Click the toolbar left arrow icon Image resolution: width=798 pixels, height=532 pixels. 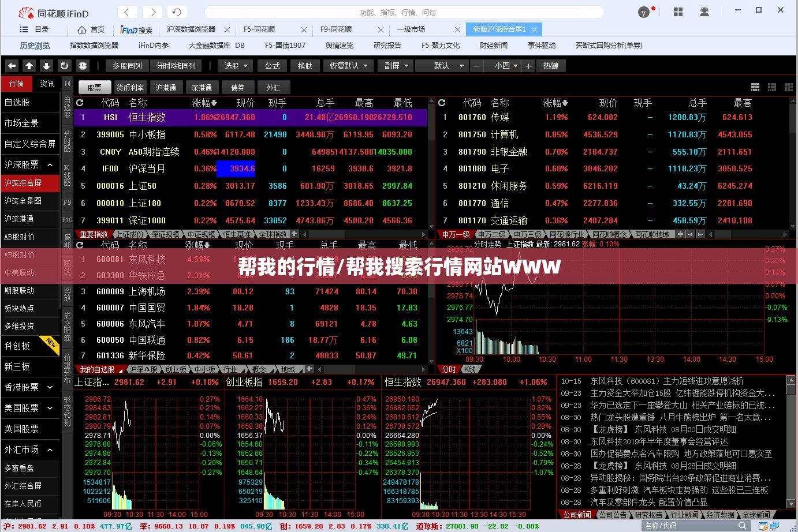pos(12,66)
